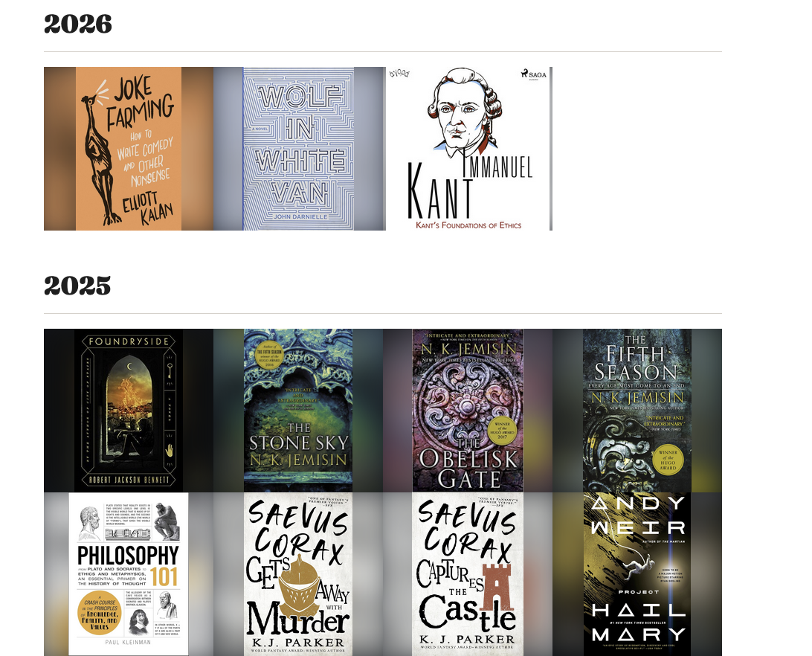812x656 pixels.
Task: Click the 2025 year heading
Action: 77,286
